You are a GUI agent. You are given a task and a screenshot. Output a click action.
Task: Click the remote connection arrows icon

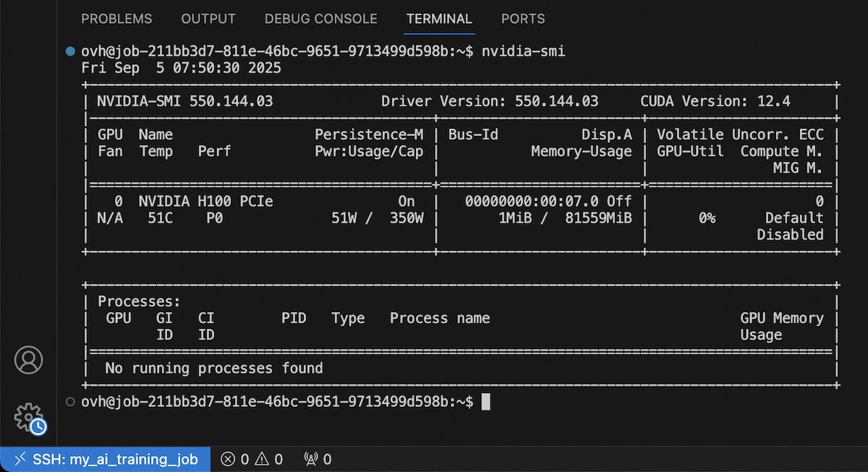(20, 459)
